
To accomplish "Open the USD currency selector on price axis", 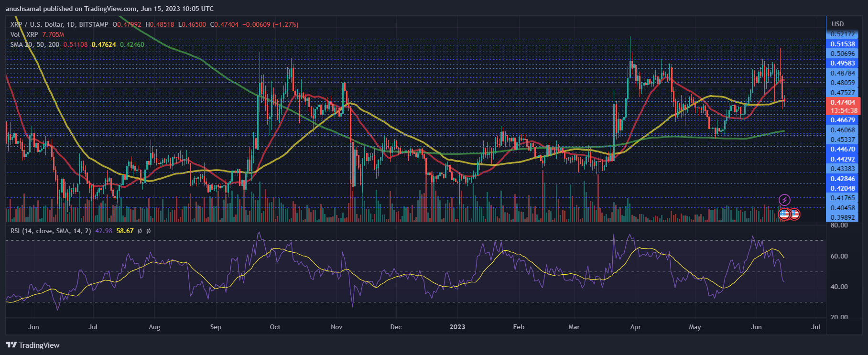I will click(837, 24).
